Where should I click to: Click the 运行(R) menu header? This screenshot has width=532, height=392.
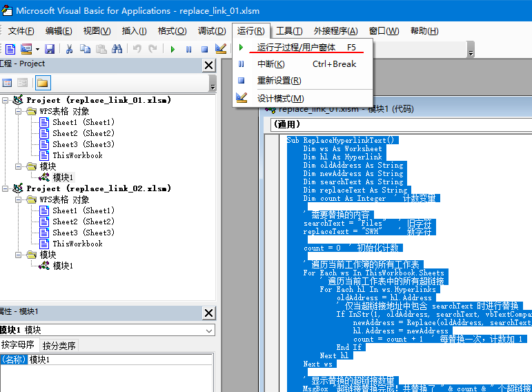(250, 31)
